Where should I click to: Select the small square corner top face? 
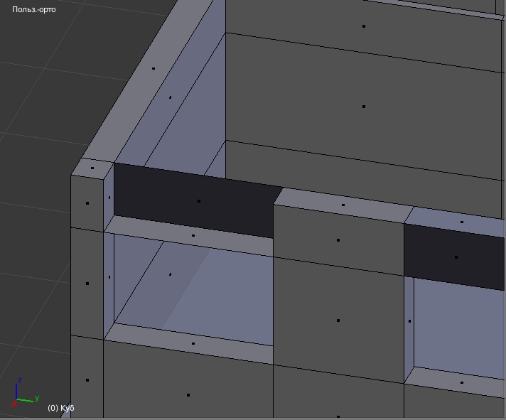coord(92,168)
